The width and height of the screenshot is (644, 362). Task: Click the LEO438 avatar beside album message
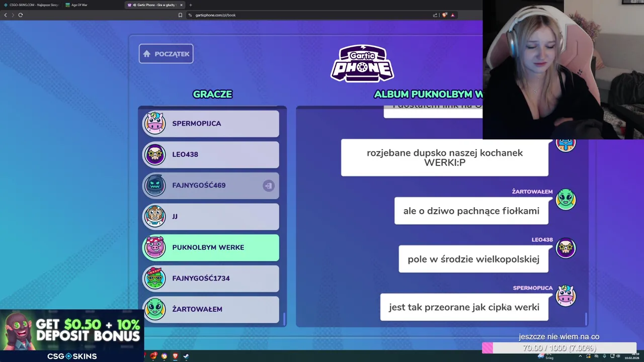click(x=566, y=247)
